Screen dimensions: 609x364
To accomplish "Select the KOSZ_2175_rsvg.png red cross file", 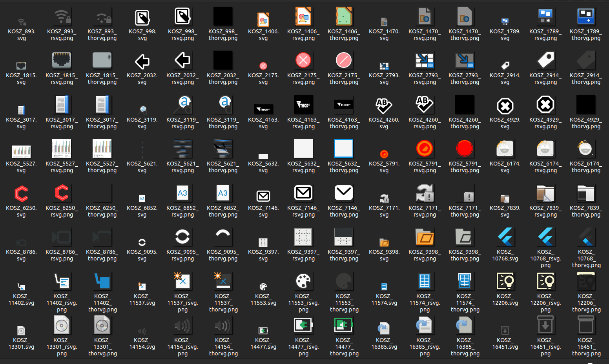I will point(303,60).
